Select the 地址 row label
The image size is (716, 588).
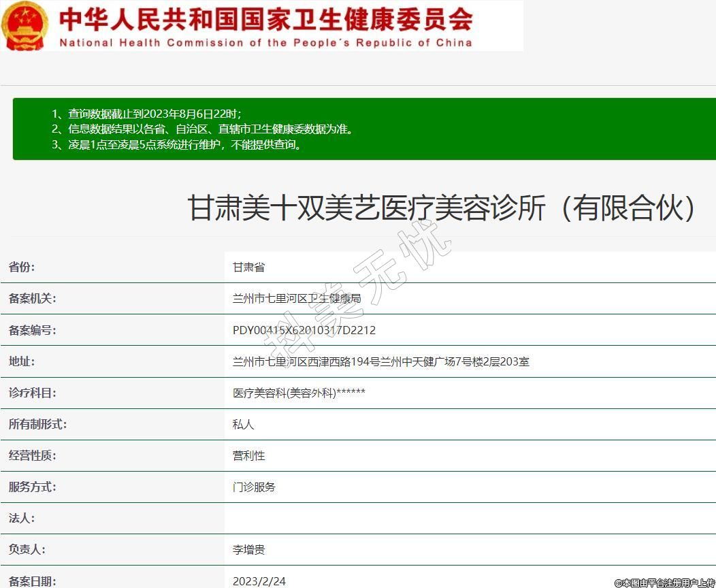21,361
